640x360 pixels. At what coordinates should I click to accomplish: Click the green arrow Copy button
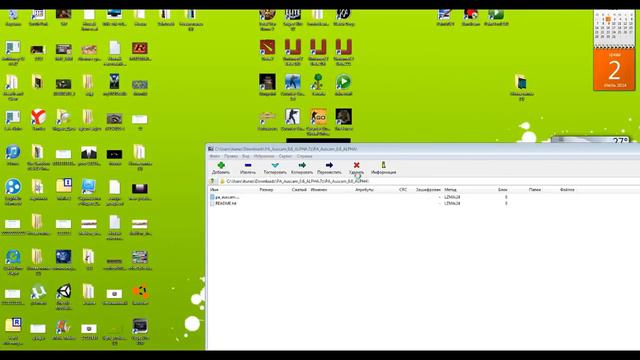pyautogui.click(x=302, y=168)
